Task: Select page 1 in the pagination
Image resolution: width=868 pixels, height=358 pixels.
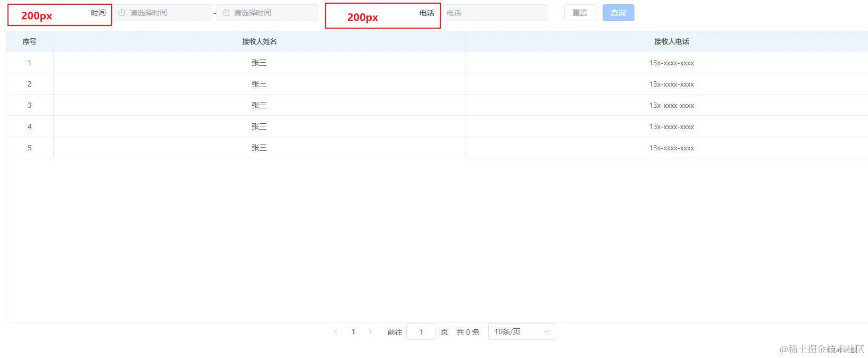Action: pos(353,331)
